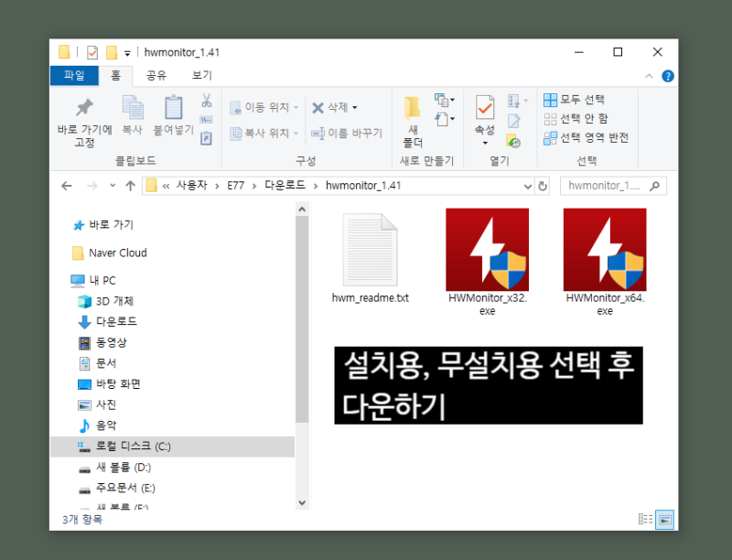Image resolution: width=732 pixels, height=560 pixels.
Task: Click the 다운로드 breadcrumb in address bar
Action: (285, 185)
